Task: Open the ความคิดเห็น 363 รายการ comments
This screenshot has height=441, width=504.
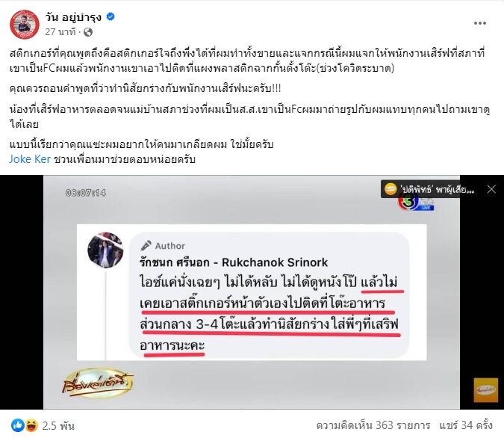Action: coord(373,425)
